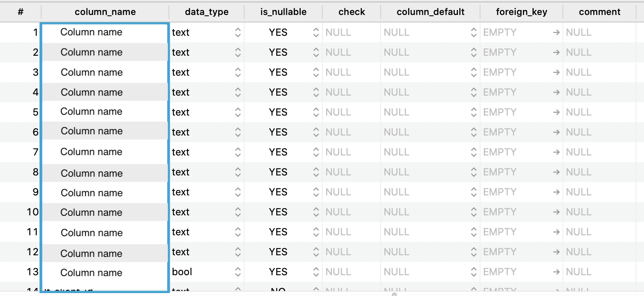Open foreign key arrow in row 1
This screenshot has width=644, height=296.
pyautogui.click(x=556, y=32)
